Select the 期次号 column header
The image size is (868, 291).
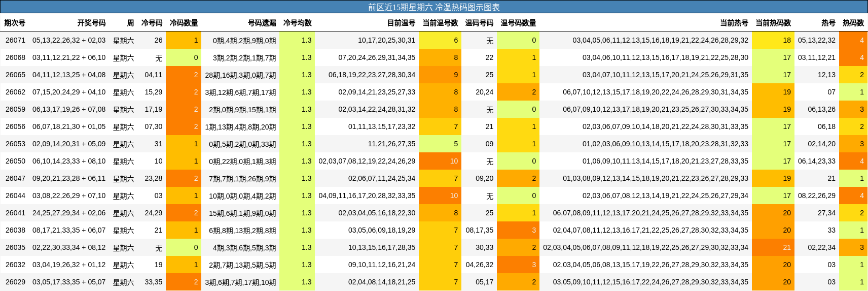click(x=15, y=23)
